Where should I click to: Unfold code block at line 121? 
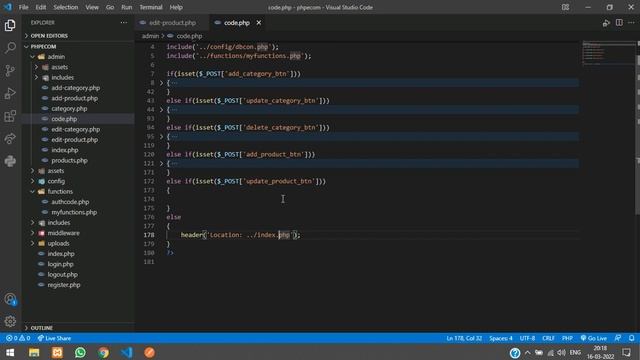pos(161,163)
